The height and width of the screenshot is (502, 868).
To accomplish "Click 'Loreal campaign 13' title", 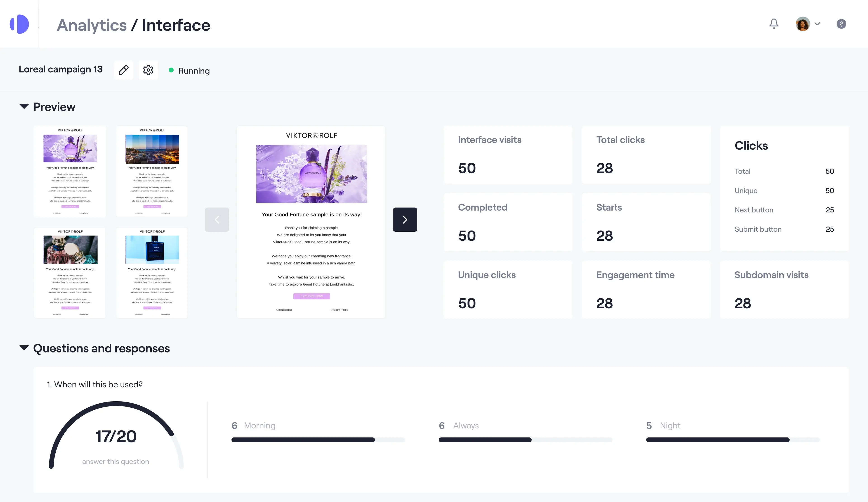I will coord(61,69).
